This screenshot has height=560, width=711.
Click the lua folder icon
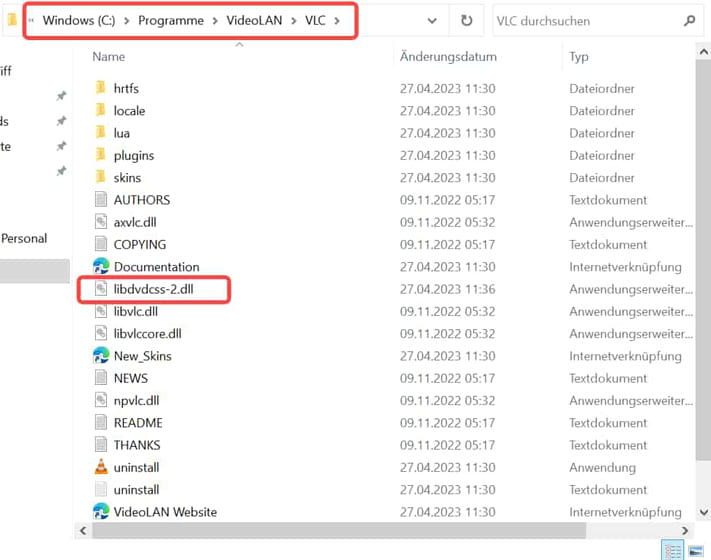101,132
